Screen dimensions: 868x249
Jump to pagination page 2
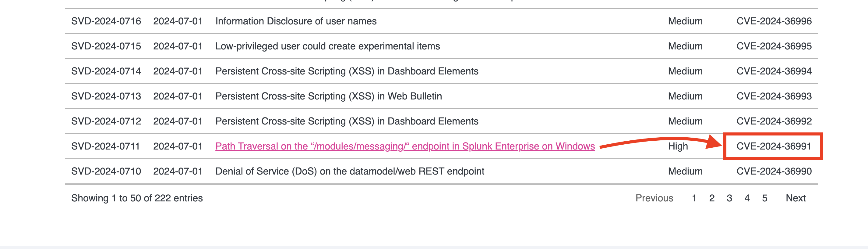click(712, 198)
